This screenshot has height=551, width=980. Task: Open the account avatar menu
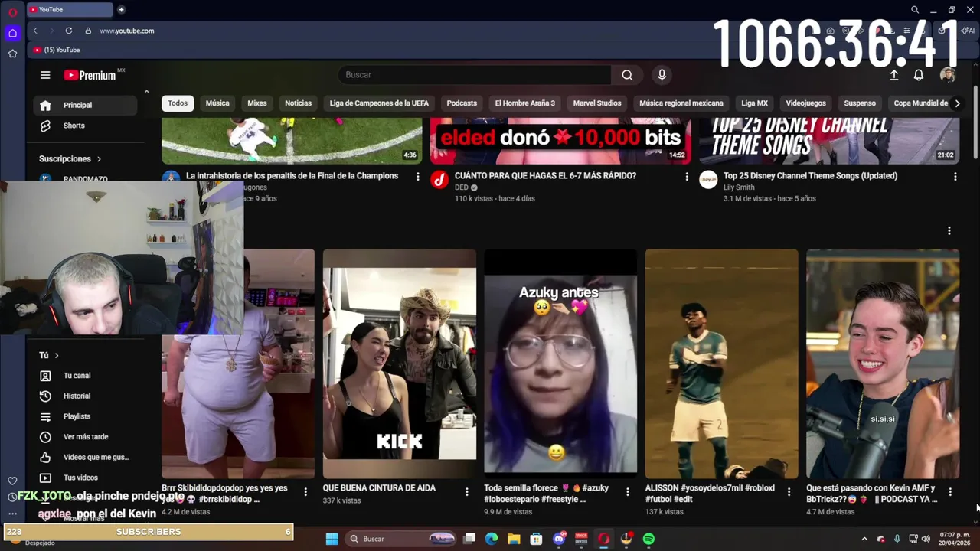click(x=948, y=75)
